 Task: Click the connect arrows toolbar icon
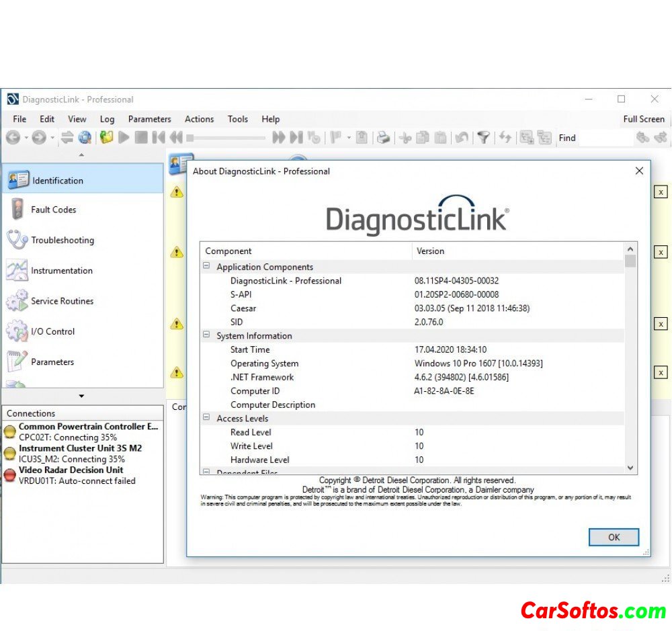click(67, 138)
